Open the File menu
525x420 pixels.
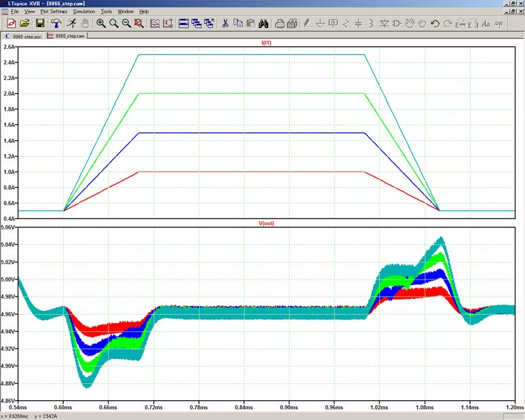pos(14,12)
